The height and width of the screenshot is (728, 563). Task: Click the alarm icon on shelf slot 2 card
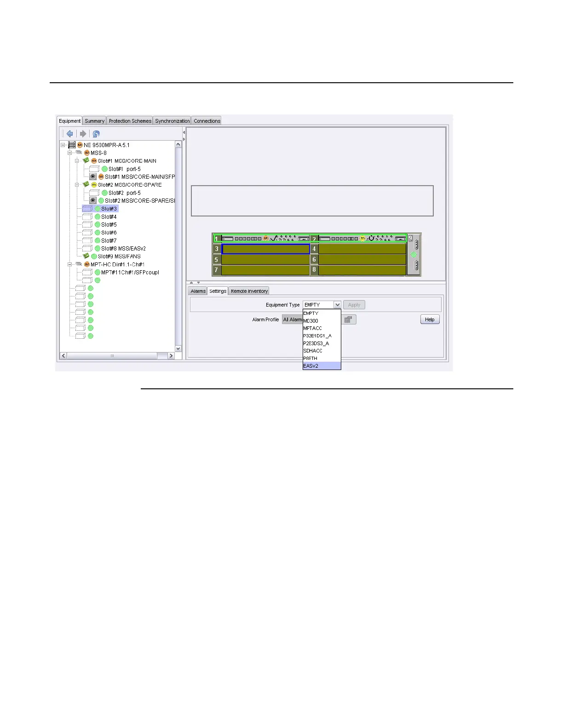click(x=362, y=239)
